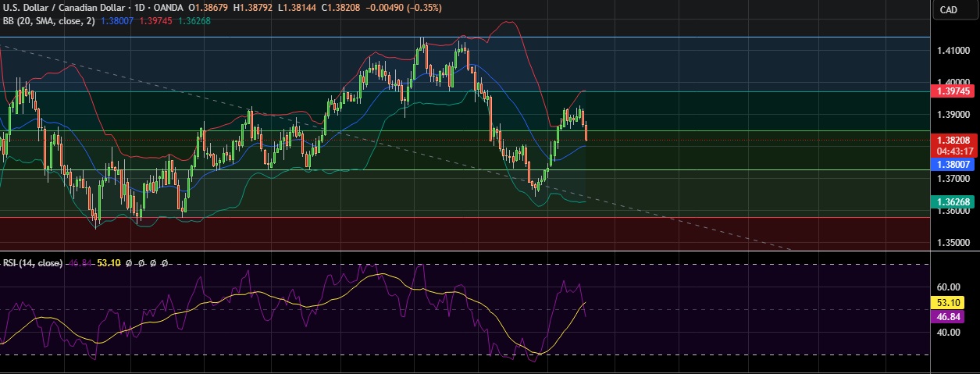Click the red BB upper value 1.39745 in legend
The height and width of the screenshot is (374, 980).
156,21
